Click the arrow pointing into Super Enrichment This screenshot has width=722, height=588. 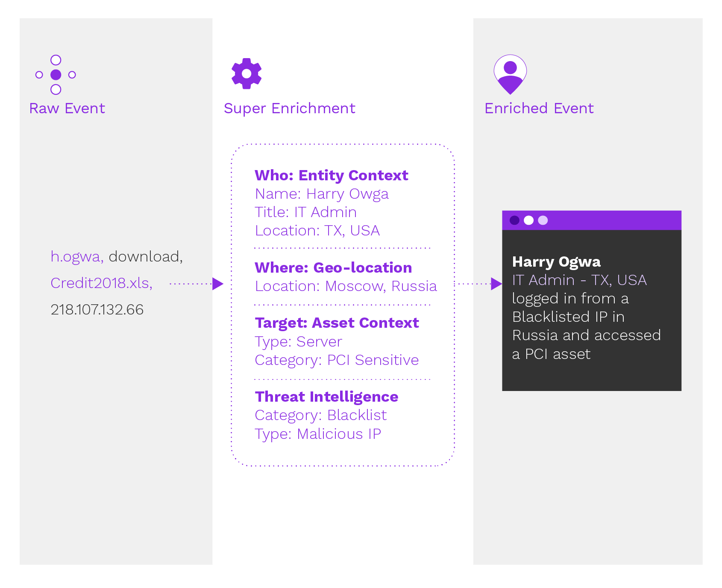click(217, 284)
